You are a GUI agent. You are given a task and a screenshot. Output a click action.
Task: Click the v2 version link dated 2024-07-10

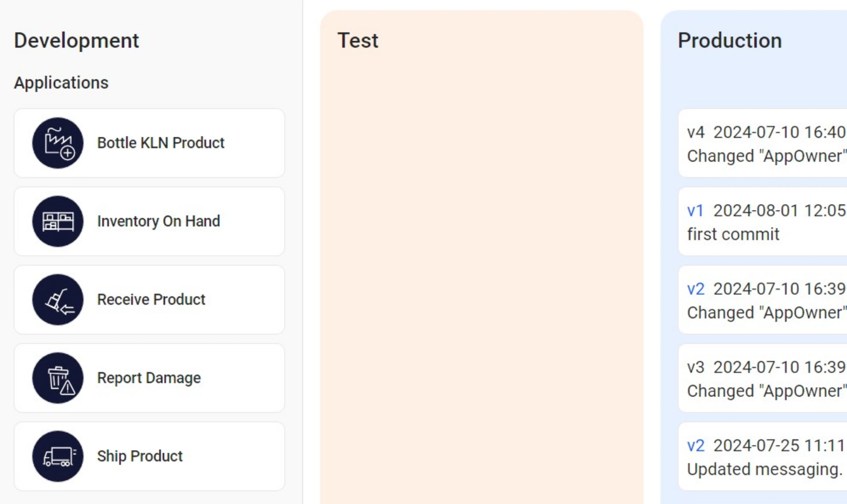[x=696, y=289]
